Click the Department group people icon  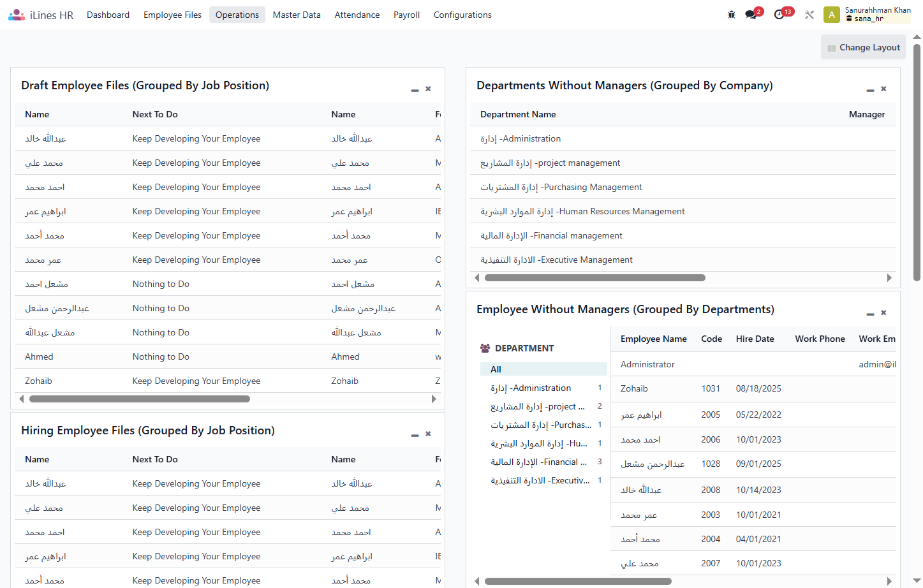(x=485, y=348)
